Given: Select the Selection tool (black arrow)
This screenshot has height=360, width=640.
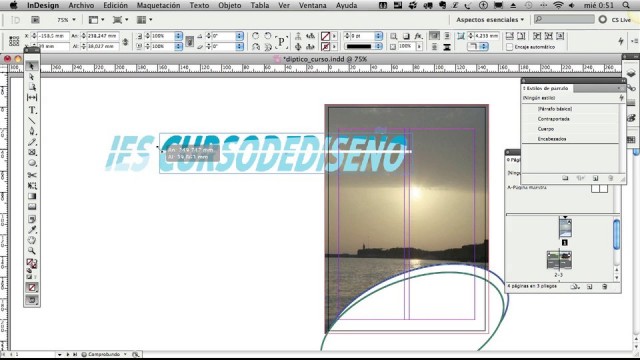Looking at the screenshot, I should click(x=32, y=66).
